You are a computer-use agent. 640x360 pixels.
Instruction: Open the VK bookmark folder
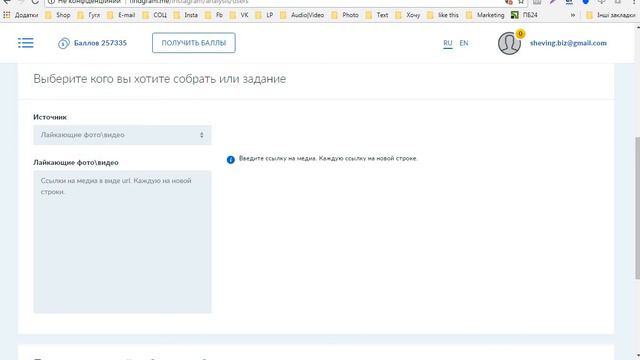tap(239, 15)
